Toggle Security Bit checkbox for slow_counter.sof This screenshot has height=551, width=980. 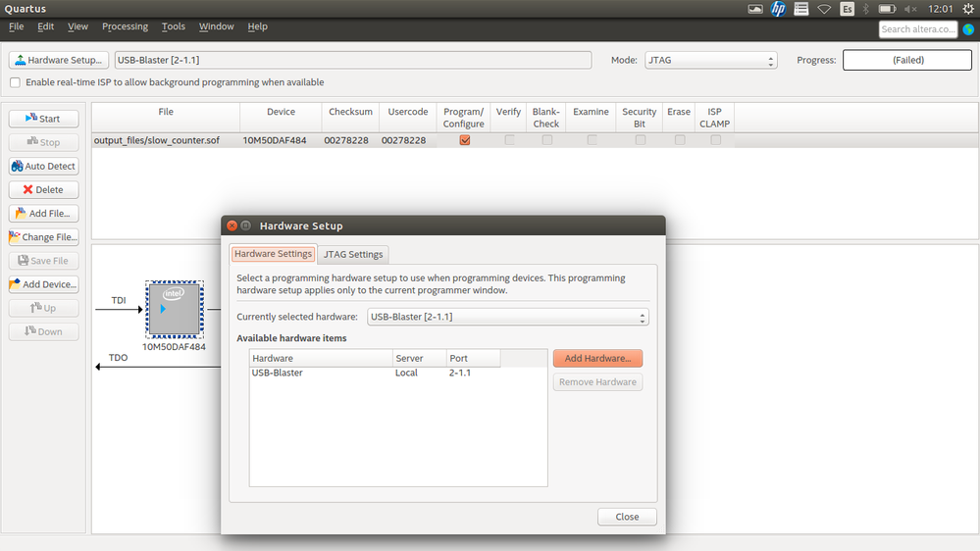tap(640, 140)
